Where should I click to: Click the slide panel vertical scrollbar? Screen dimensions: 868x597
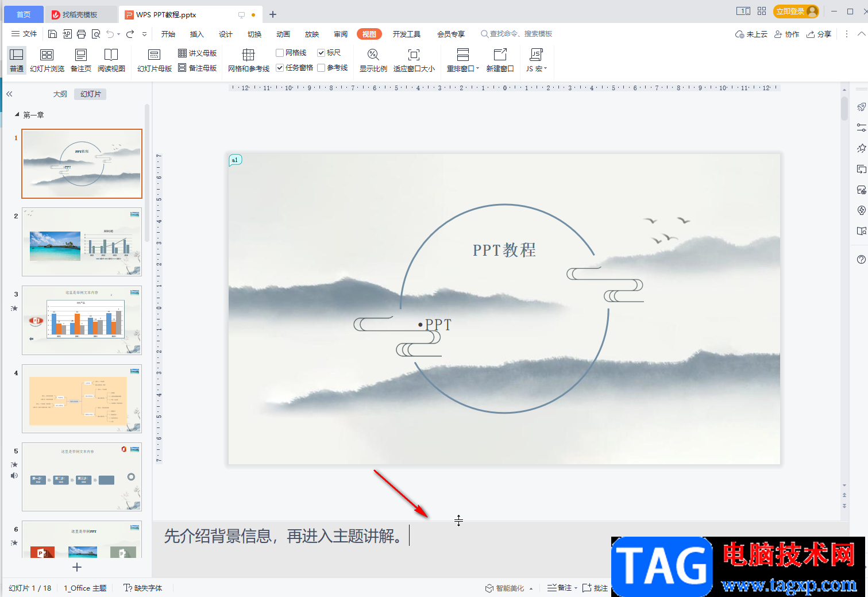click(x=147, y=172)
